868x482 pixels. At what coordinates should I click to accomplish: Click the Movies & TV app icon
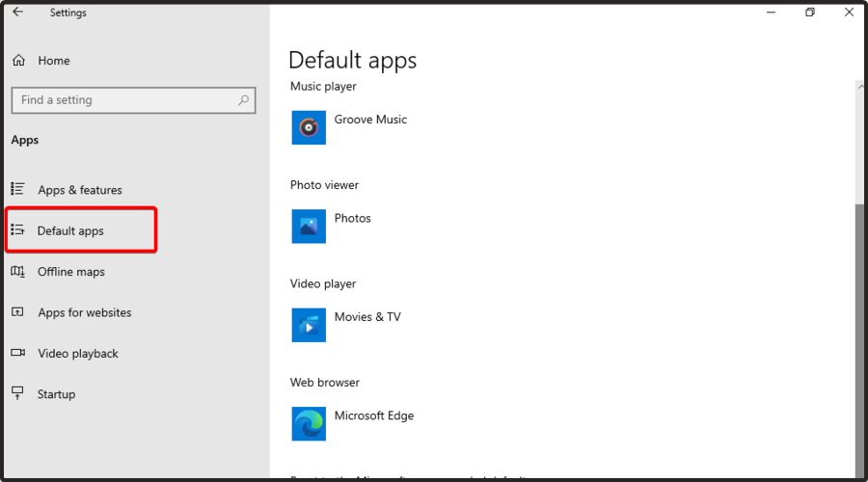click(309, 325)
